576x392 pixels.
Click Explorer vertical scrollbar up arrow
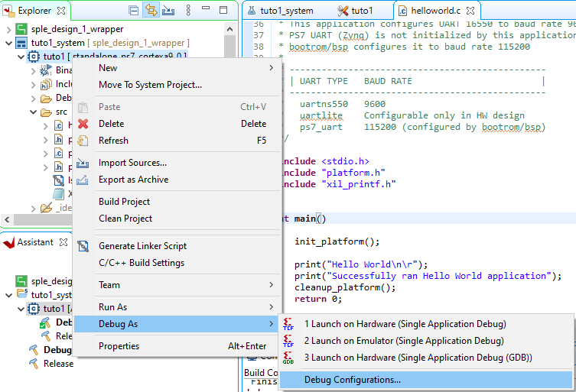click(x=230, y=29)
